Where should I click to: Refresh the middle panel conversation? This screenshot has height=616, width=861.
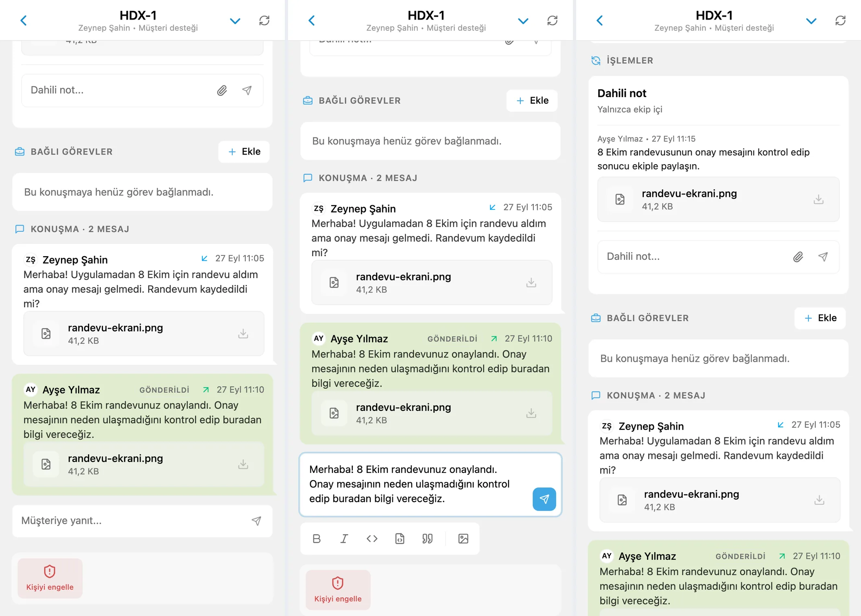coord(552,21)
